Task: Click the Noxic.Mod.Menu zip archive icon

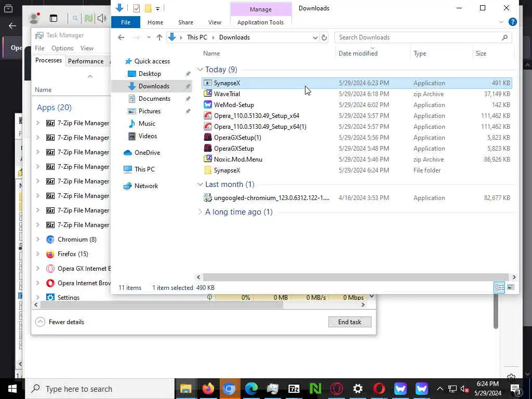Action: [x=208, y=159]
